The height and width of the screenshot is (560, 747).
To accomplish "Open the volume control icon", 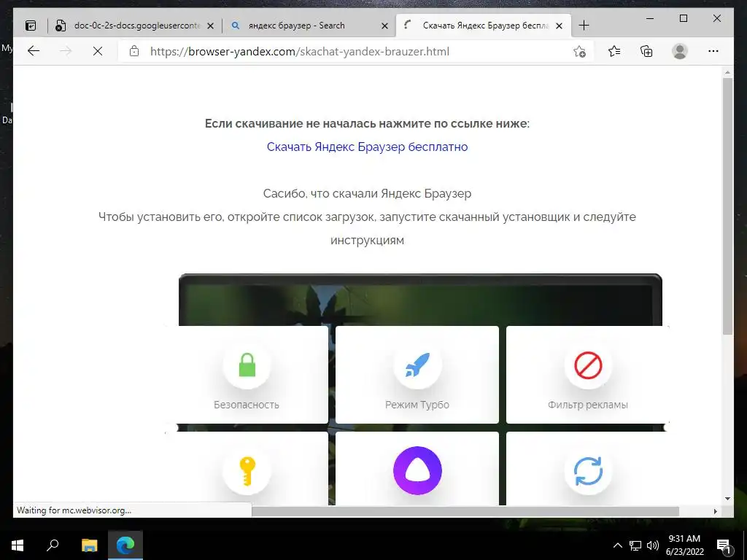I will coord(653,545).
